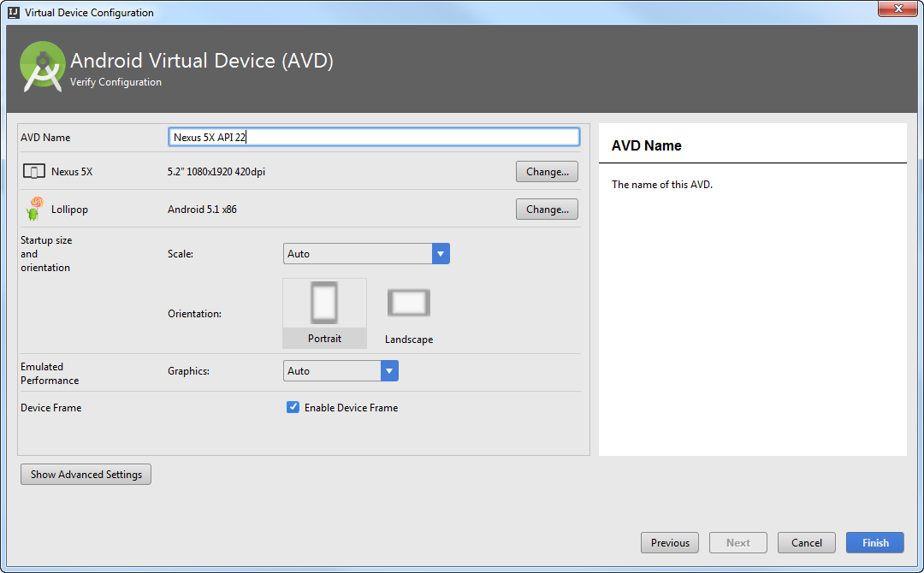Cancel the AVD configuration

806,543
